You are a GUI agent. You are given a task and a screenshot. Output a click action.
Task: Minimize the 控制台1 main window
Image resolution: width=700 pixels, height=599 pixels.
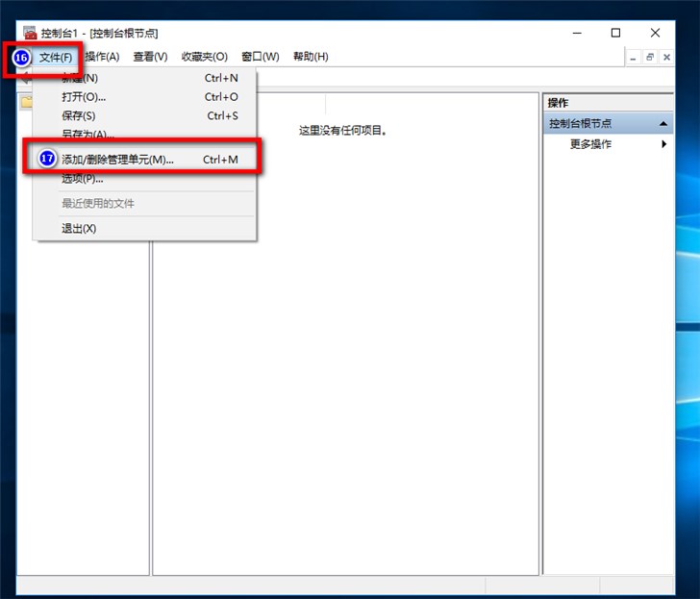[x=577, y=33]
